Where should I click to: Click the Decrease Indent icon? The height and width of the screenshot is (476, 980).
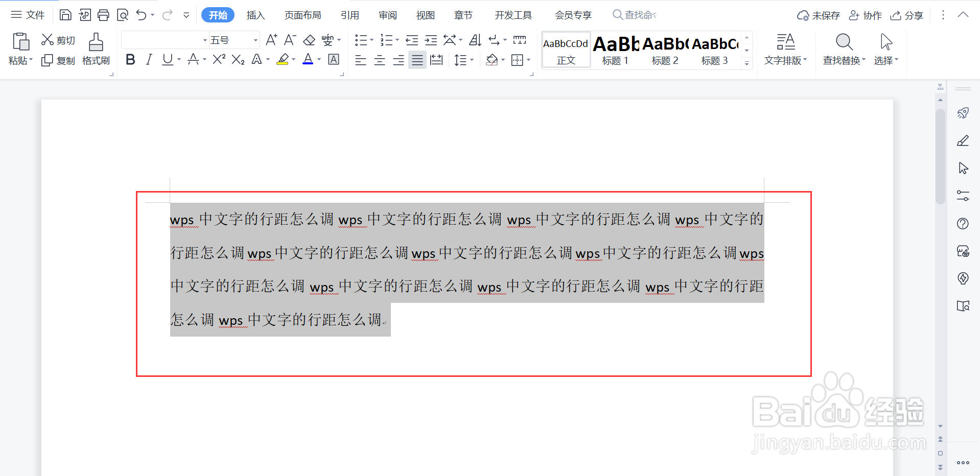coord(412,40)
